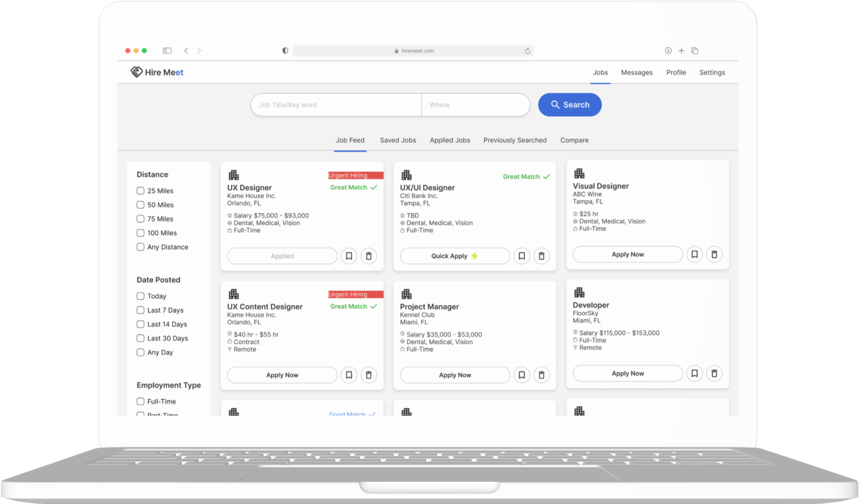Open the Messages navigation item
The image size is (860, 504).
(637, 72)
